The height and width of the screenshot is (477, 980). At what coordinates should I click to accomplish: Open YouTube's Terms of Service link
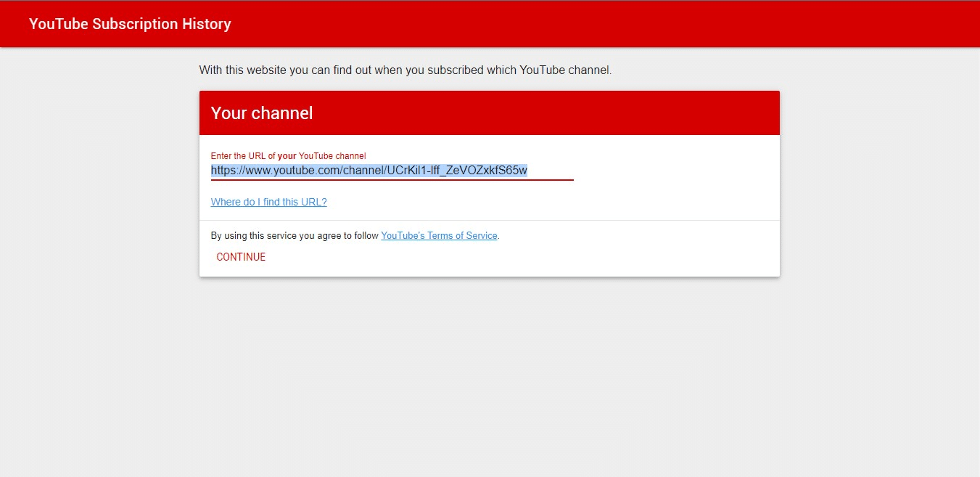coord(439,236)
